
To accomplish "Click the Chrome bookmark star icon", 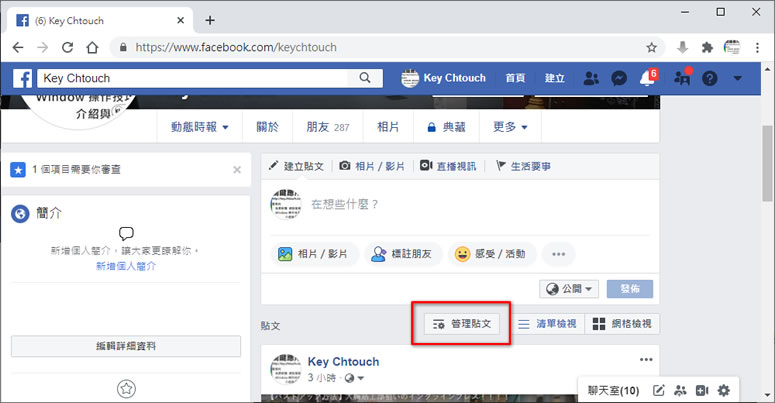I will [x=651, y=47].
